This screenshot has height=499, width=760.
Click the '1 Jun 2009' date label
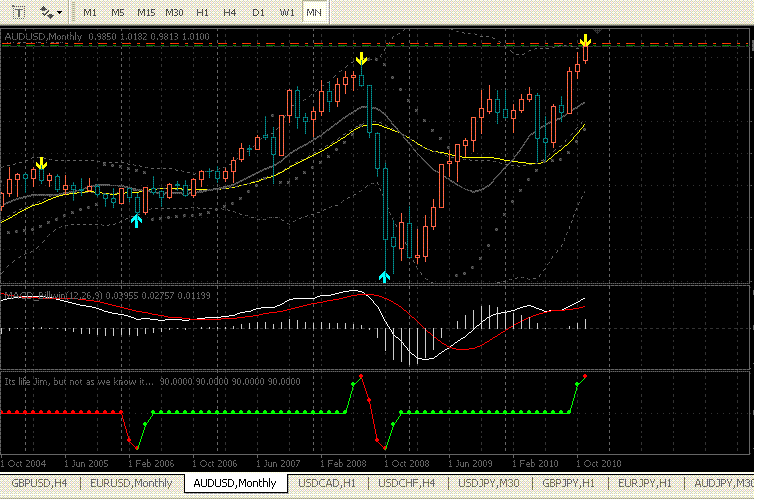click(470, 464)
